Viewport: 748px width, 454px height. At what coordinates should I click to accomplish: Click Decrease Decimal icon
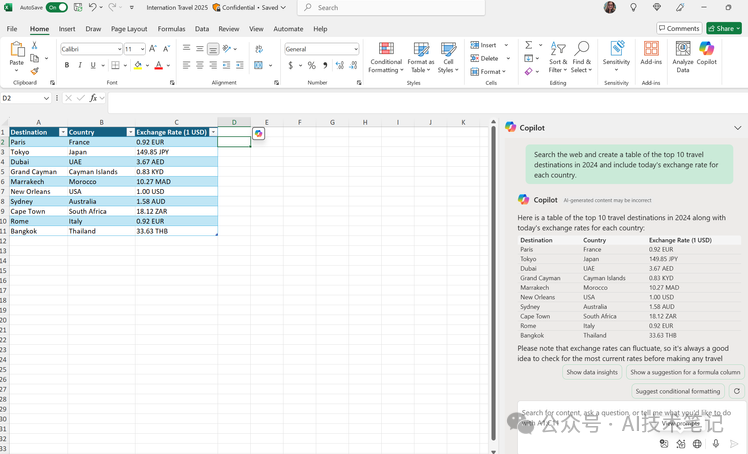coord(353,65)
